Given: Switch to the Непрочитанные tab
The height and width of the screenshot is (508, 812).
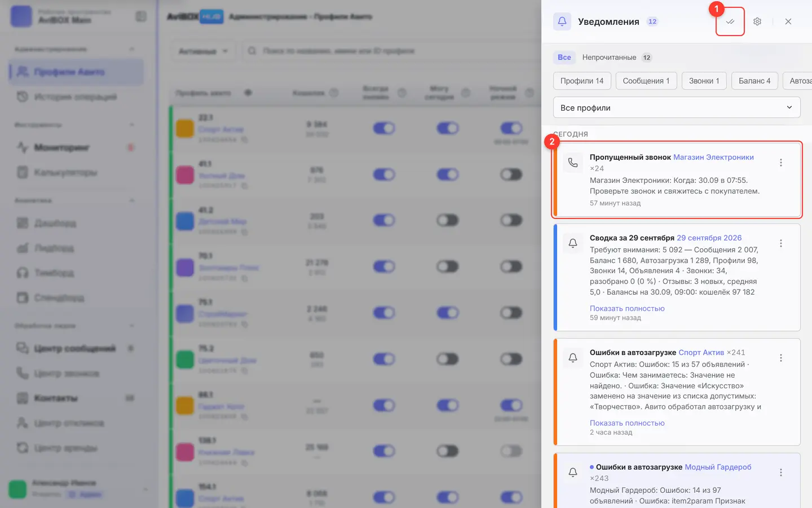Looking at the screenshot, I should tap(616, 57).
